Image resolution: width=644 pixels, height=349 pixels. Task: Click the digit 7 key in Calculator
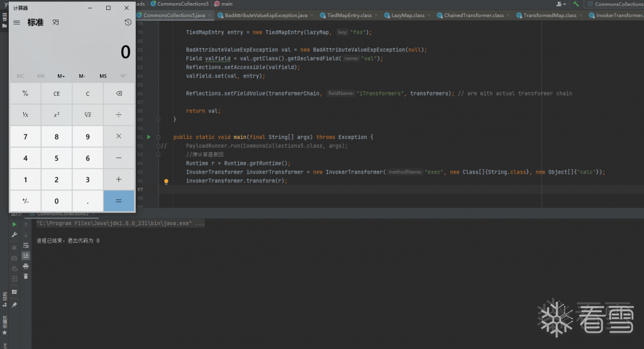click(25, 136)
